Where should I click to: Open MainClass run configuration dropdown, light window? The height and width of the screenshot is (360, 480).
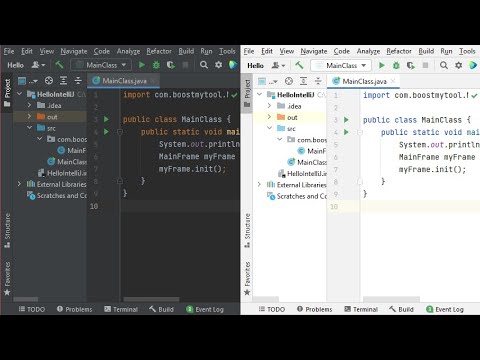pos(341,65)
